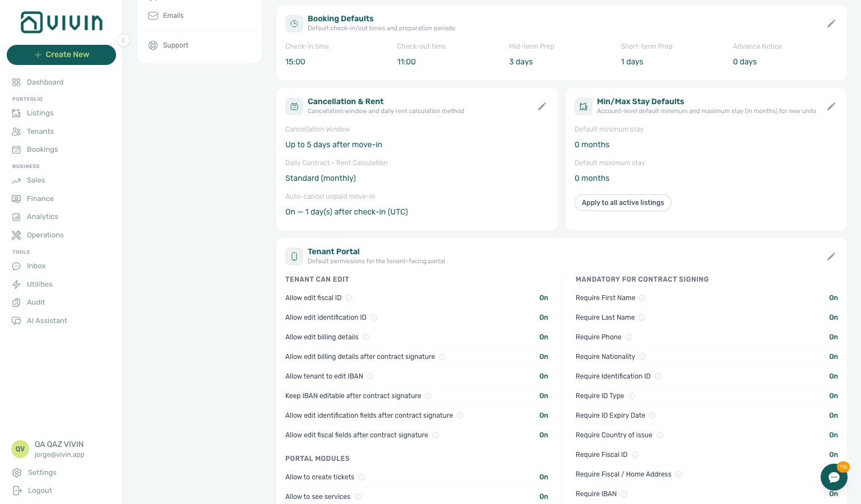Toggle Allow to create tickets On status
Image resolution: width=861 pixels, height=504 pixels.
(x=544, y=477)
